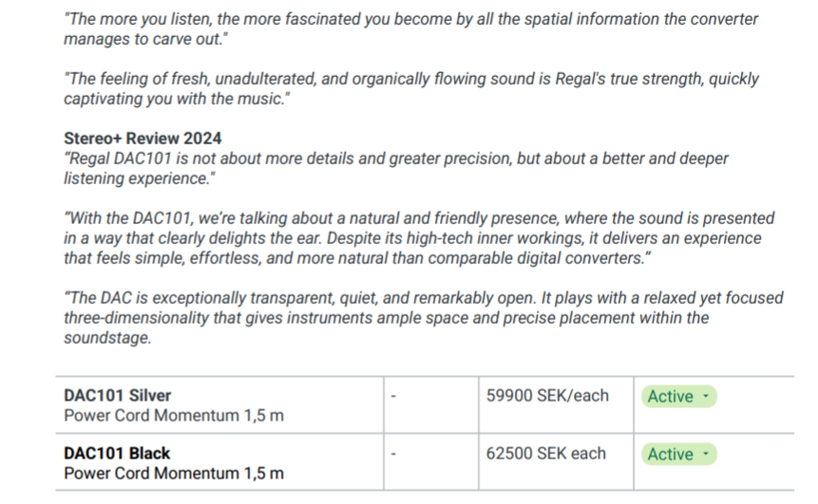The image size is (818, 504).
Task: Click the dash cell in the DAC101 Black row
Action: [393, 454]
